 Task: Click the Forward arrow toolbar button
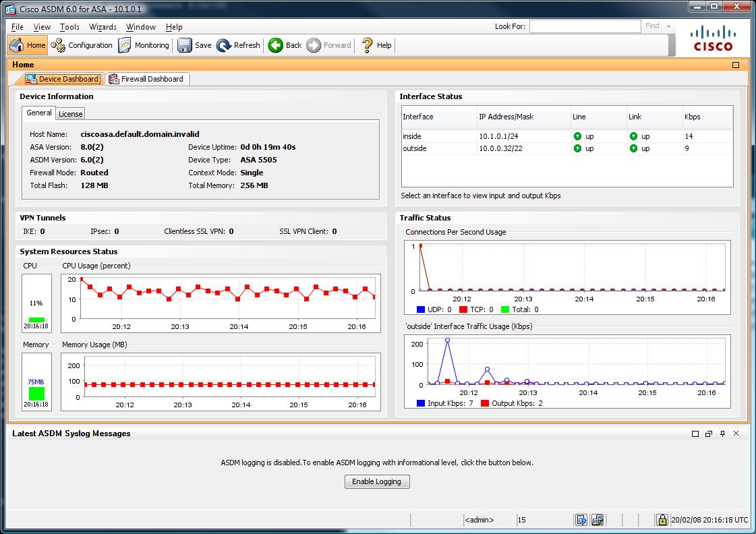(329, 45)
